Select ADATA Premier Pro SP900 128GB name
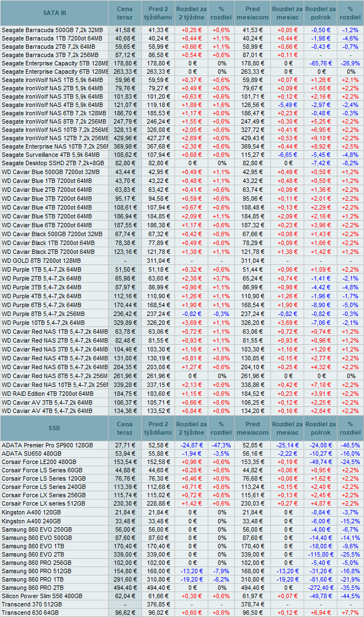Image resolution: width=364 pixels, height=617 pixels. pos(47,446)
